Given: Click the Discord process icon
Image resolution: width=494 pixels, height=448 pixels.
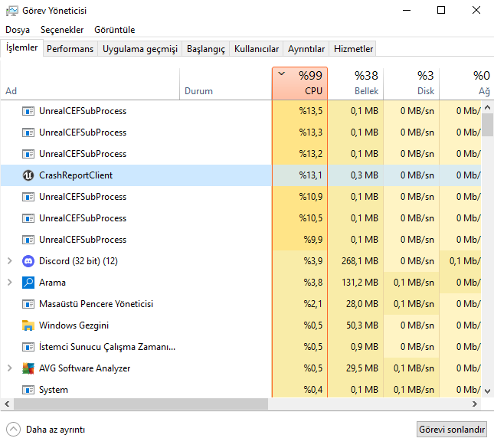Looking at the screenshot, I should [x=28, y=261].
